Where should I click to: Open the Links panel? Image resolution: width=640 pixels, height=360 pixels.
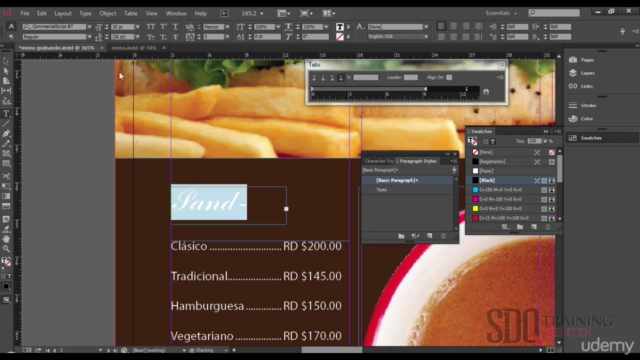point(581,86)
